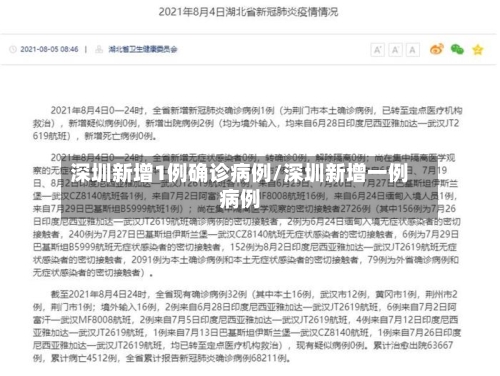The image size is (500, 376).
Task: Click the line 619航班），新增死亡病例0例
Action: coord(95,136)
